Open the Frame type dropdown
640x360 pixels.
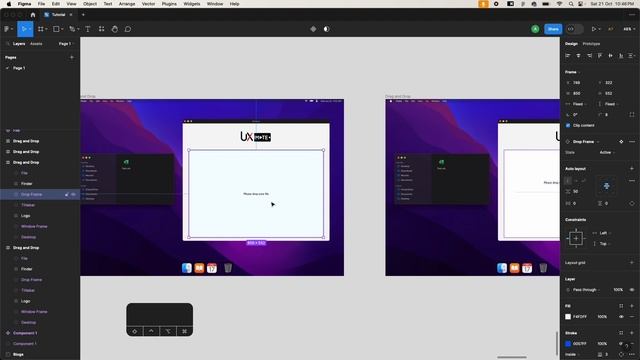(x=572, y=72)
